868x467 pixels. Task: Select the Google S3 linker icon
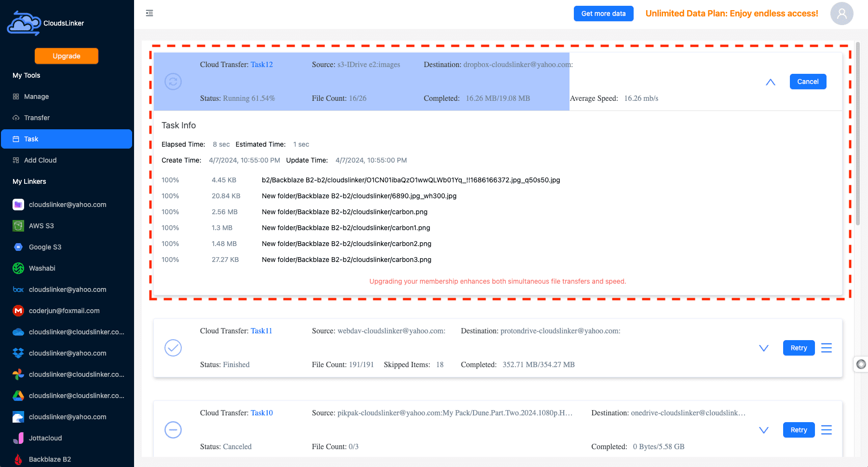[18, 247]
